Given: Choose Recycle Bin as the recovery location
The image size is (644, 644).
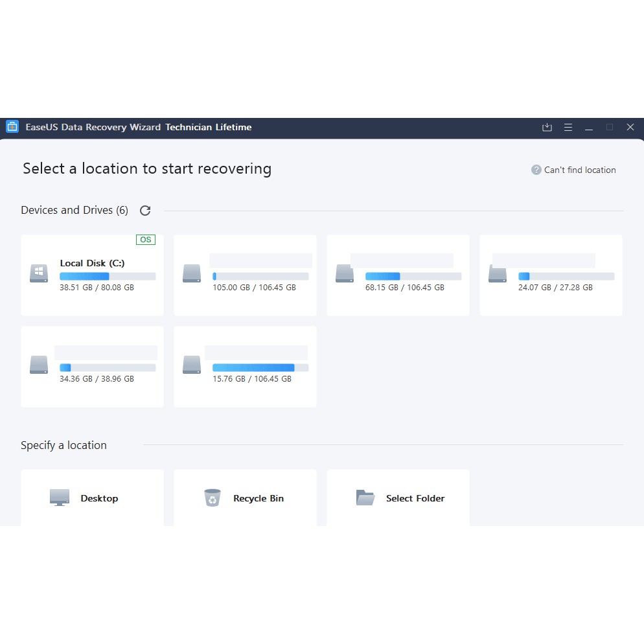Looking at the screenshot, I should coord(245,498).
